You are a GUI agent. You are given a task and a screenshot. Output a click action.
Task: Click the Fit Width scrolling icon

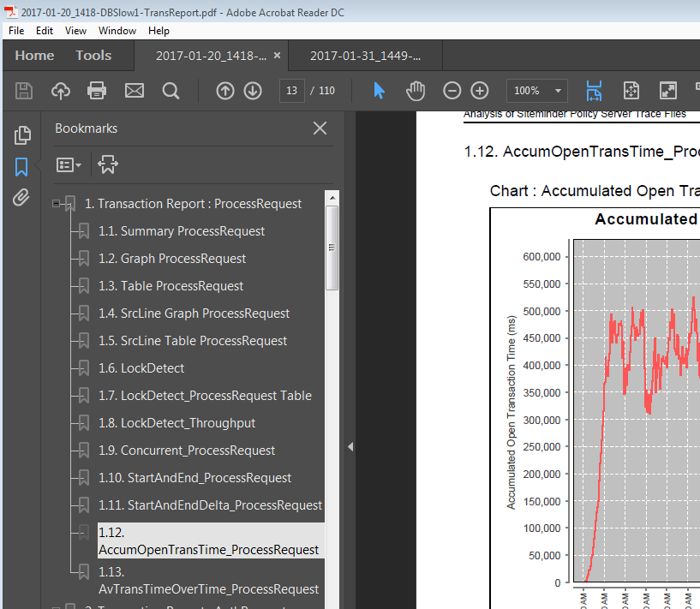coord(595,91)
